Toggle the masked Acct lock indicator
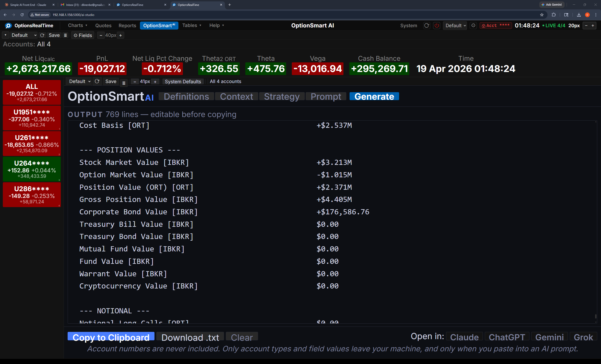 pyautogui.click(x=495, y=26)
